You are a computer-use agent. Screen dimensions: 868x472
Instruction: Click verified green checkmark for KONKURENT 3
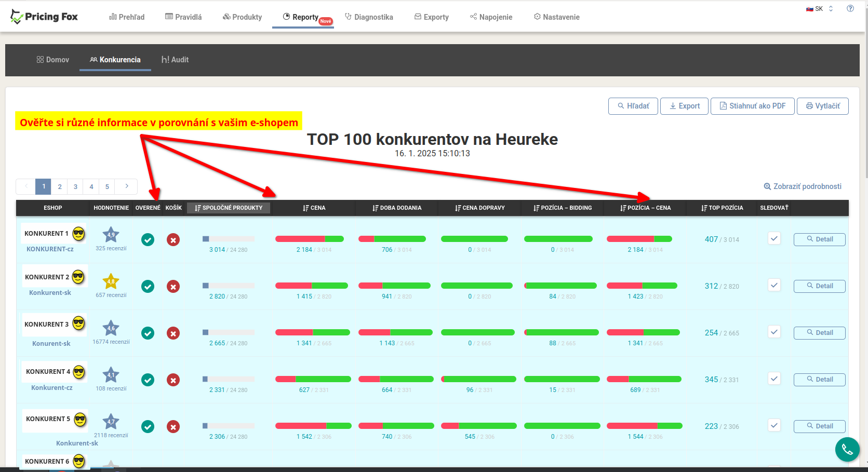pos(148,333)
